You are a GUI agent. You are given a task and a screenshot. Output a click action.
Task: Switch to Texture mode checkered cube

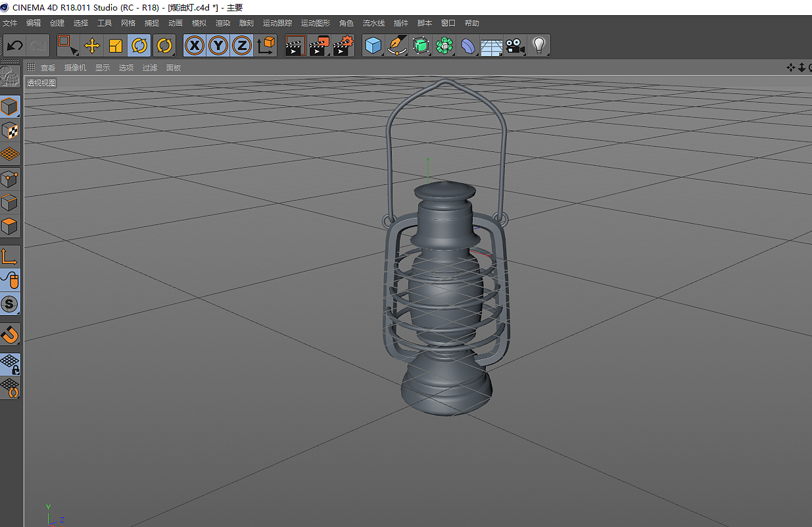tap(10, 130)
